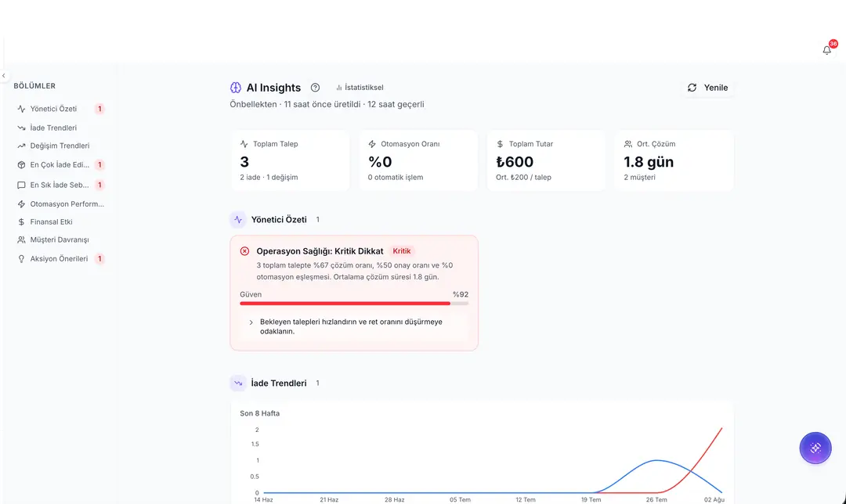846x504 pixels.
Task: Click the Yenile refresh button
Action: [x=707, y=88]
